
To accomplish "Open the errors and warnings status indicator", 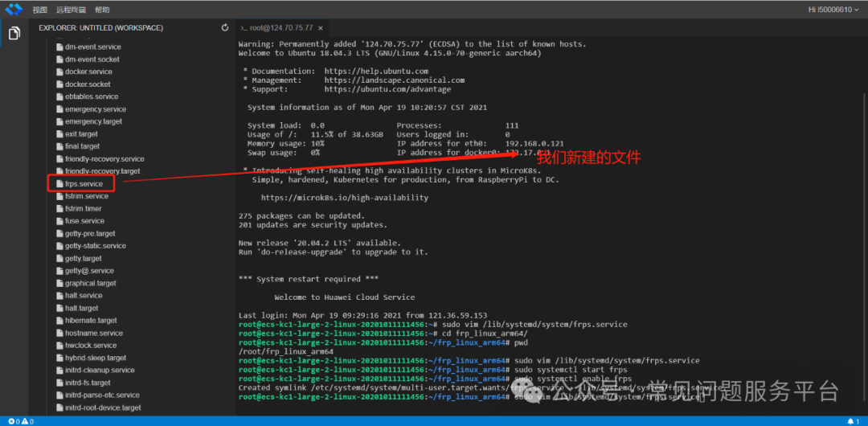I will (x=20, y=421).
